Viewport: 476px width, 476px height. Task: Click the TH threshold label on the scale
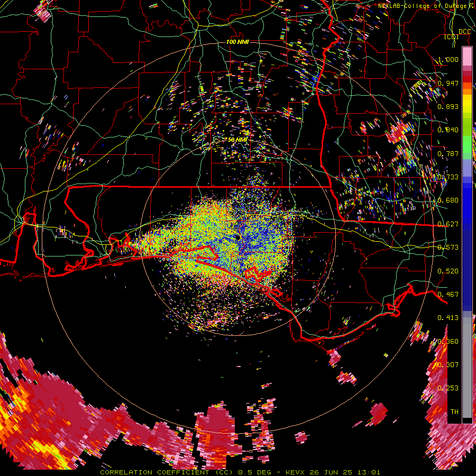tap(454, 411)
